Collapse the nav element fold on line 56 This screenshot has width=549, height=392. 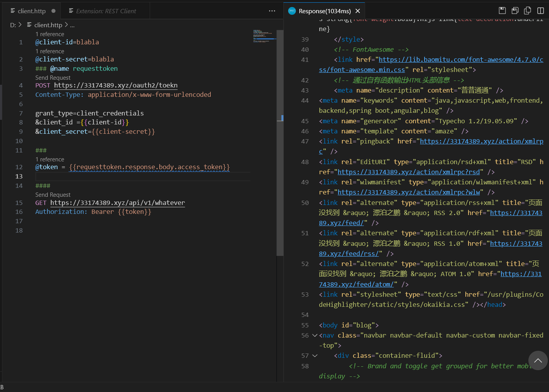click(315, 335)
